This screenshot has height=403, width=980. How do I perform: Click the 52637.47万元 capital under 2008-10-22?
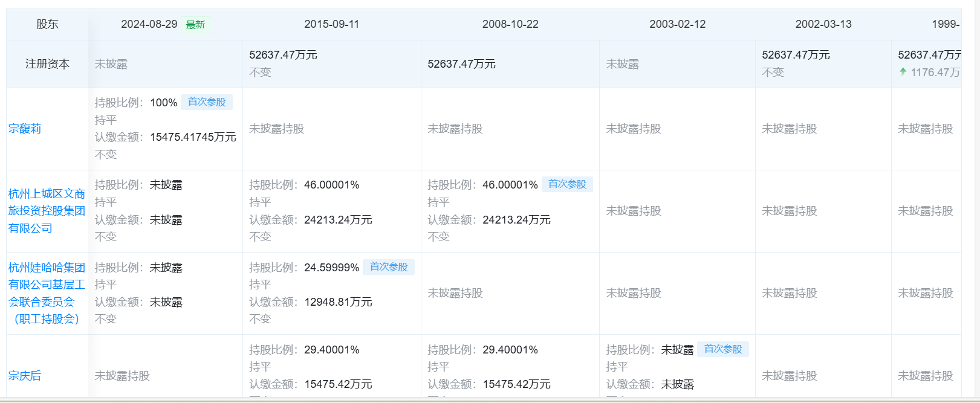[461, 64]
